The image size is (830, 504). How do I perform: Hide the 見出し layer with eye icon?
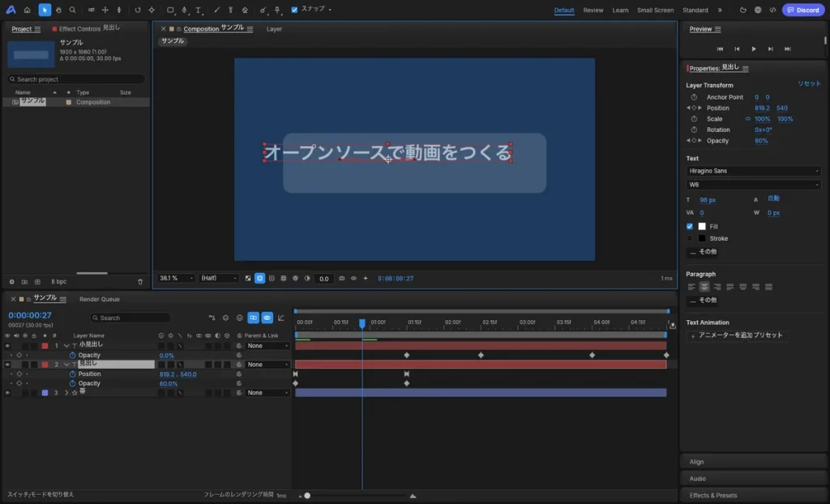click(7, 365)
